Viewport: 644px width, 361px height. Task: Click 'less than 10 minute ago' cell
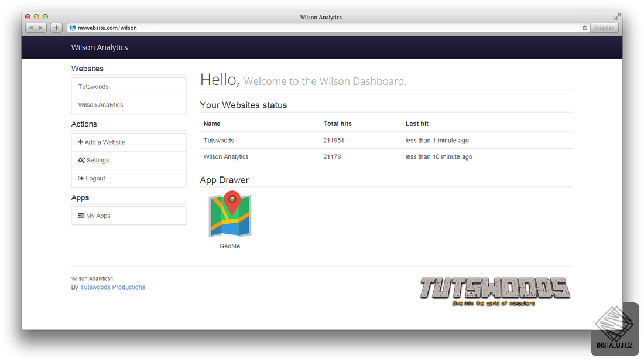click(x=439, y=156)
